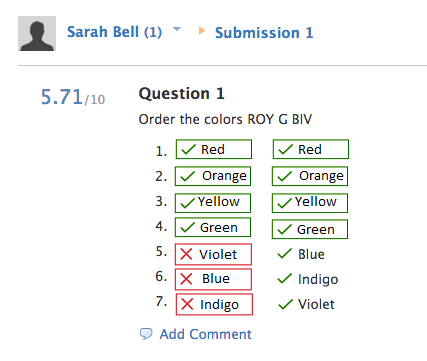Select the correct-answer Green box

coord(310,229)
